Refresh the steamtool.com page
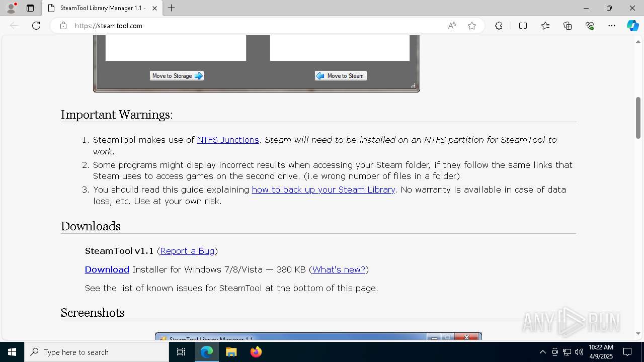Image resolution: width=644 pixels, height=362 pixels. (36, 26)
